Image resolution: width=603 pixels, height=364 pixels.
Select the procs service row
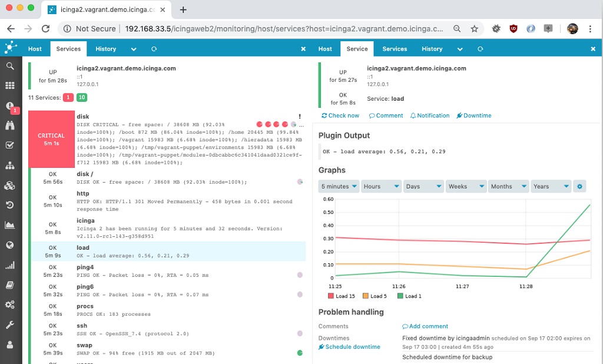pos(167,310)
